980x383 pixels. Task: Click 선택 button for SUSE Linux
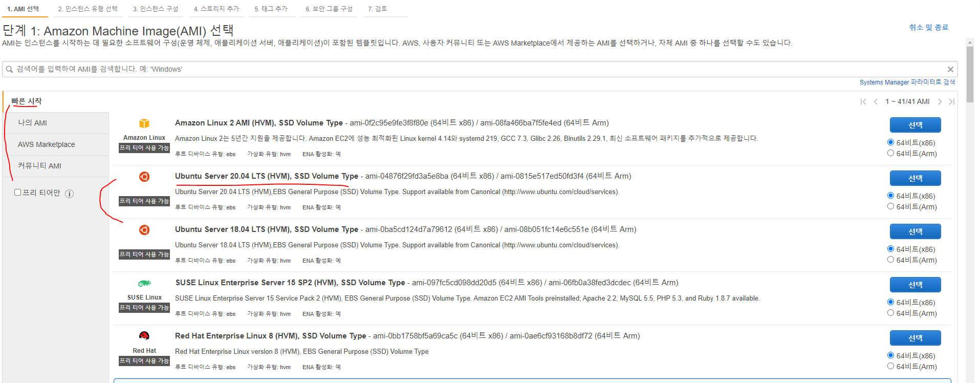pyautogui.click(x=915, y=285)
